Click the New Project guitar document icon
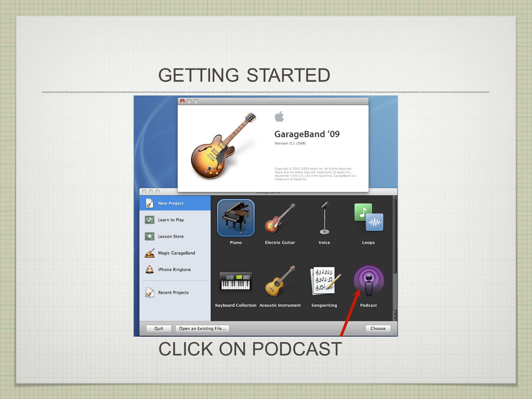532x399 pixels. 150,203
